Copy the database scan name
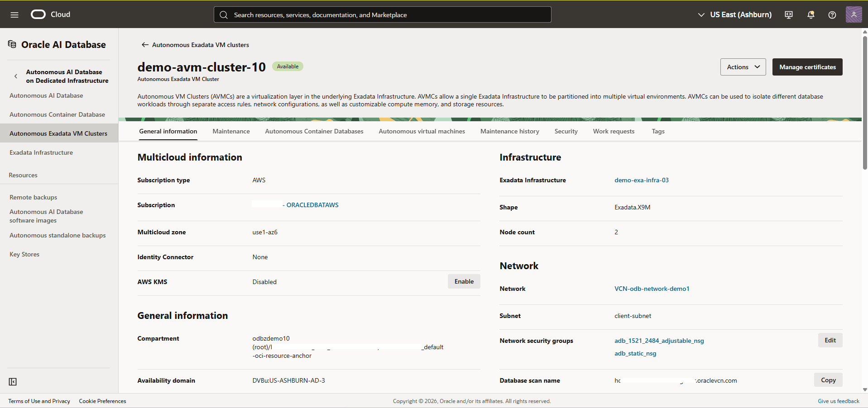This screenshot has width=868, height=408. tap(828, 380)
